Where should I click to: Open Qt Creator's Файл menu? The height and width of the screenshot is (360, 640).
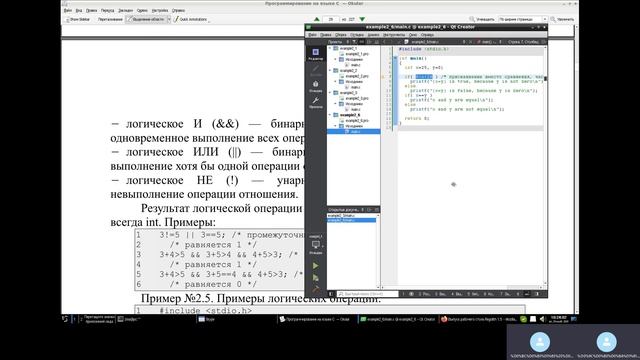coord(312,35)
